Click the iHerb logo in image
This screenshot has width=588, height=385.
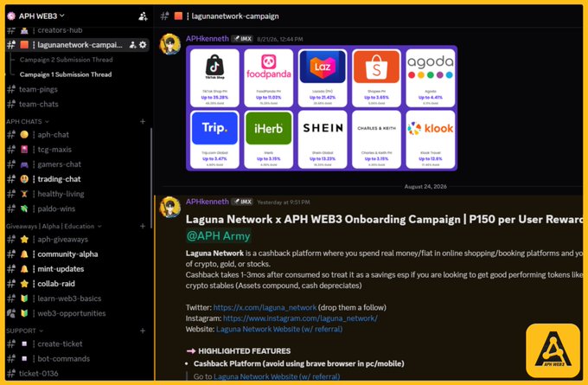pyautogui.click(x=269, y=128)
